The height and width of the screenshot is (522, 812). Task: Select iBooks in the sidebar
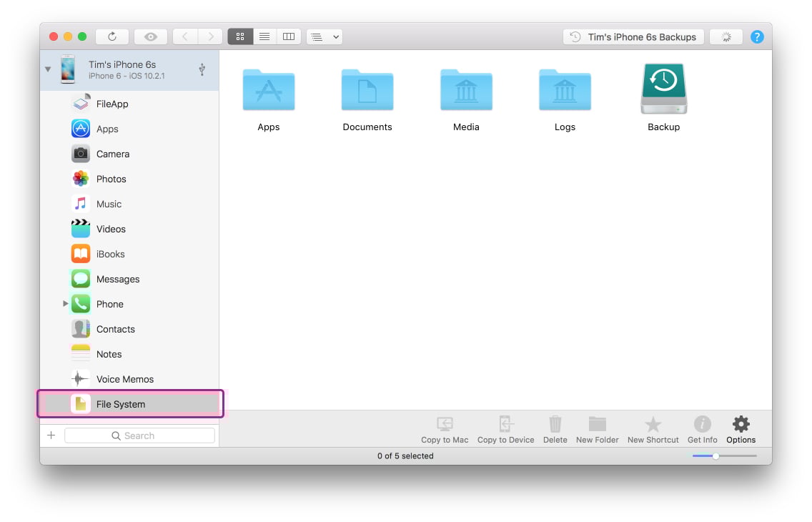(x=129, y=255)
